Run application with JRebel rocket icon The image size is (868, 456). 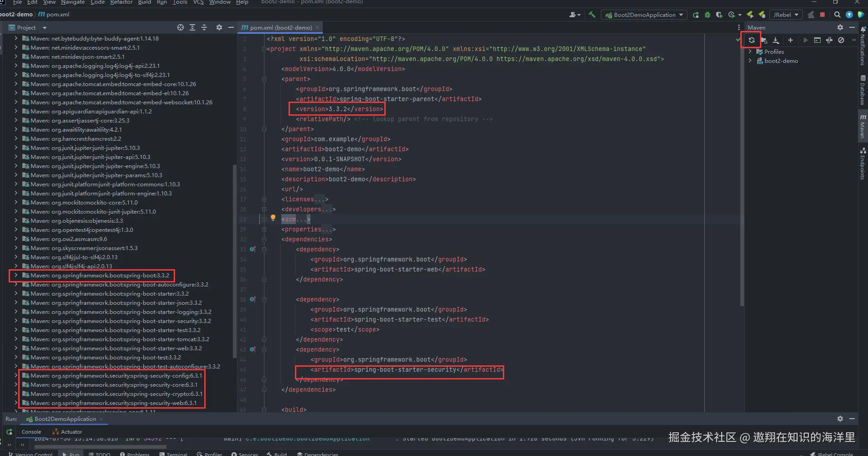click(x=750, y=15)
